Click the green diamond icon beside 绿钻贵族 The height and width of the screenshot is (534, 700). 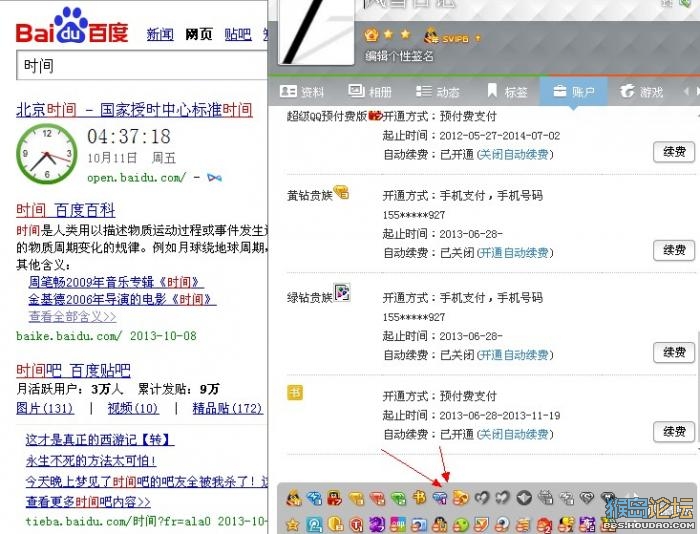point(342,293)
